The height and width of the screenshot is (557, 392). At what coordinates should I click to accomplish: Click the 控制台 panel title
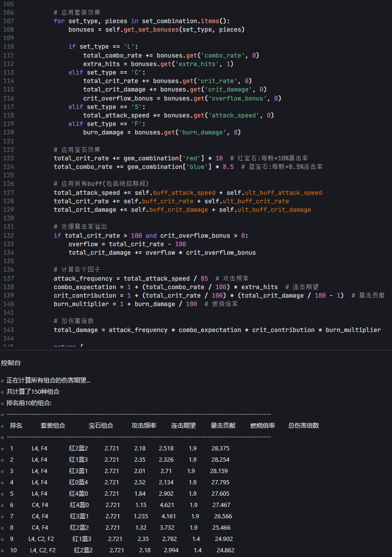11,363
